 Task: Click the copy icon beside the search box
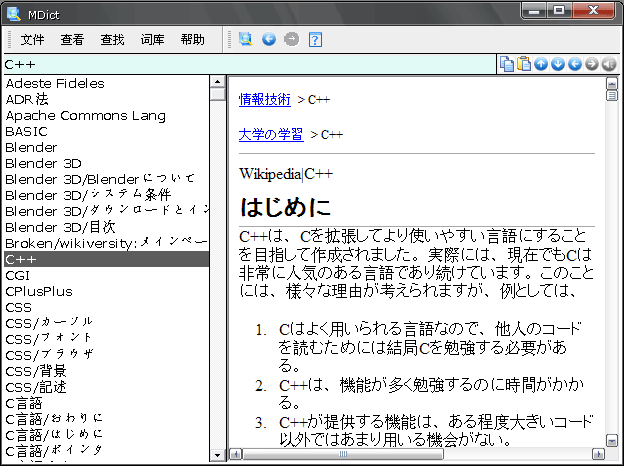(507, 65)
